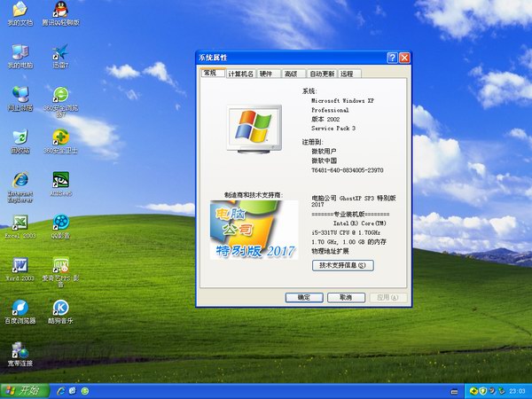Click the 系统属性 dialog title bar text
532x399 pixels.
coord(213,58)
